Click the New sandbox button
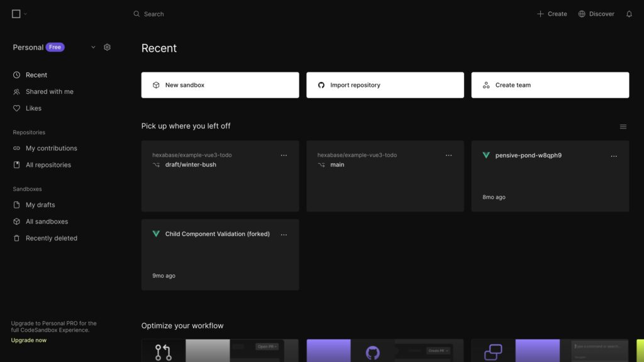Image resolution: width=644 pixels, height=362 pixels. coord(220,85)
